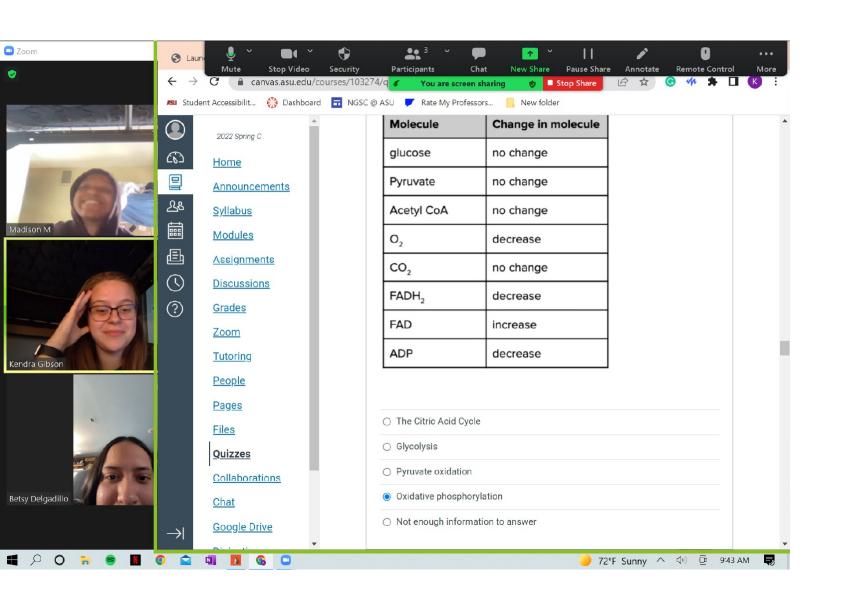
Task: Open Rate My Professors bookmark
Action: click(x=448, y=103)
